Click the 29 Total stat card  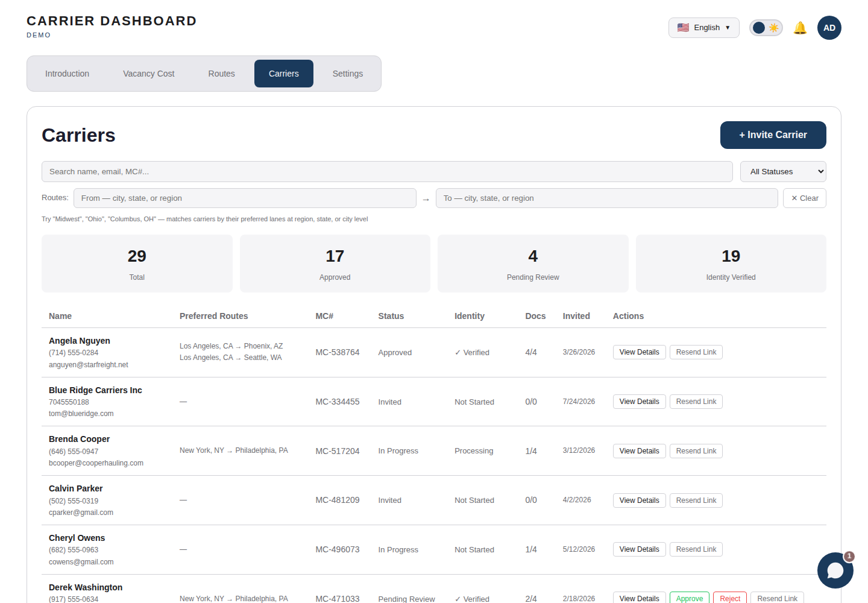pyautogui.click(x=137, y=264)
